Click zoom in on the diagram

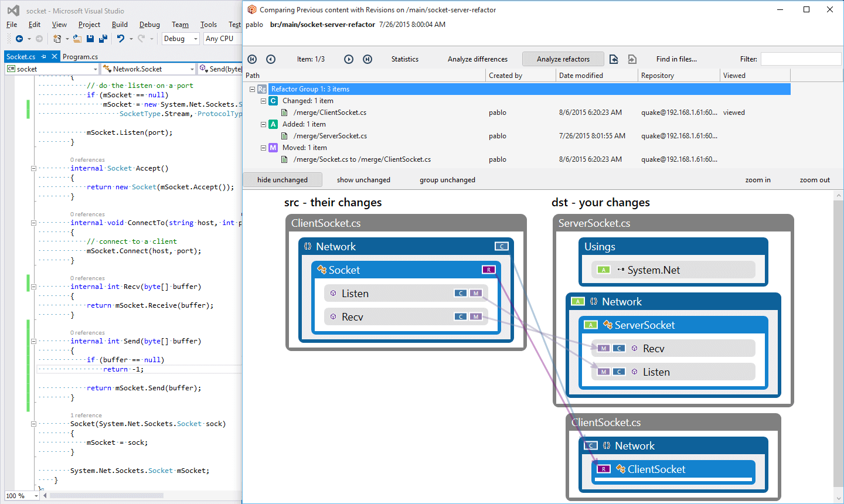click(x=758, y=180)
